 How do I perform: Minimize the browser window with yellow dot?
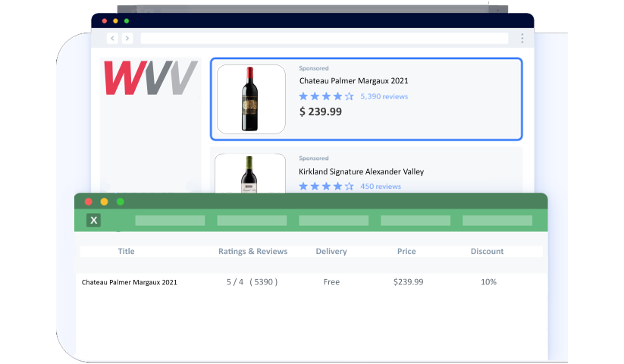point(115,20)
